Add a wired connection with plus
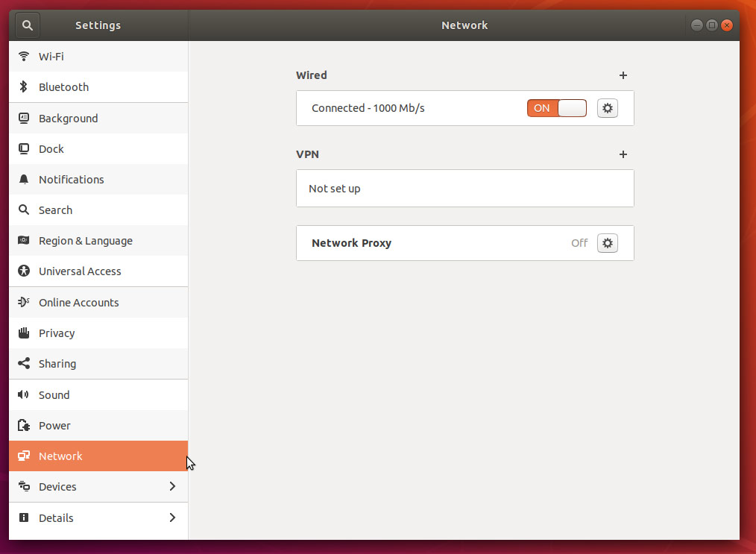The image size is (756, 554). pos(623,75)
